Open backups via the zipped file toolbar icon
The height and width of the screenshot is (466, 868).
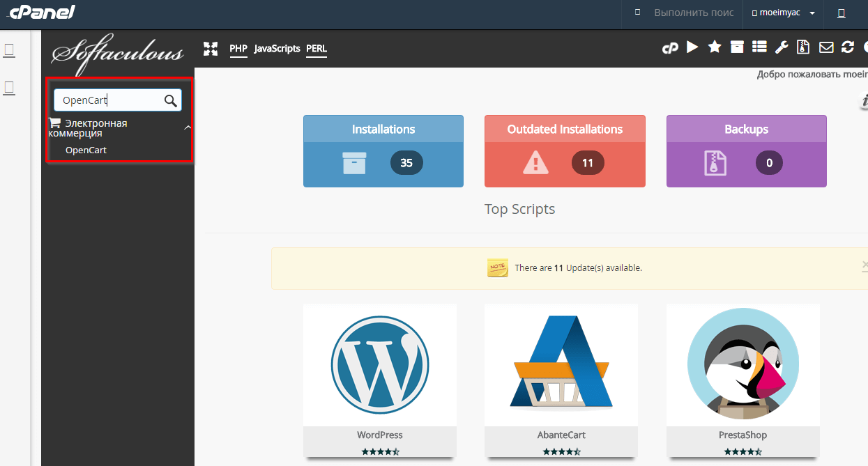[803, 47]
